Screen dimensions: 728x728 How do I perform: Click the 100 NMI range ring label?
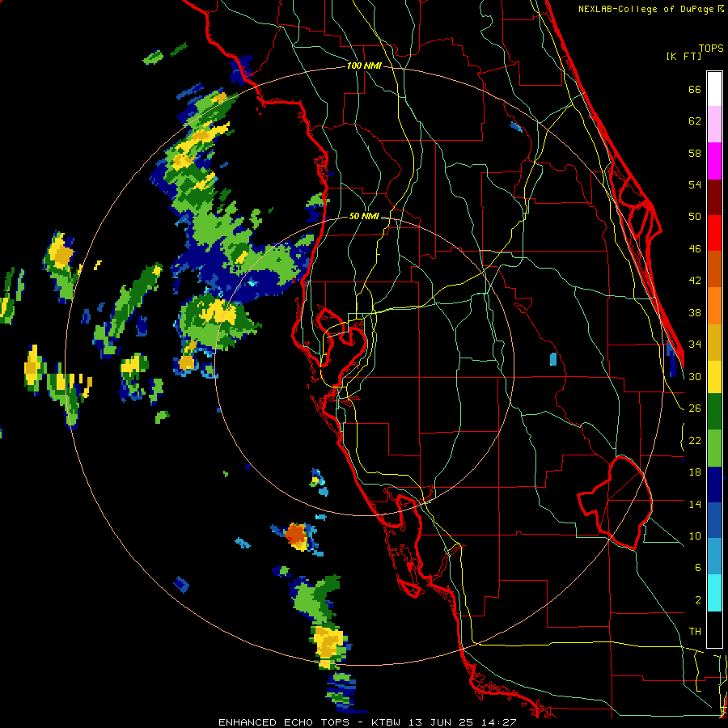tap(364, 66)
